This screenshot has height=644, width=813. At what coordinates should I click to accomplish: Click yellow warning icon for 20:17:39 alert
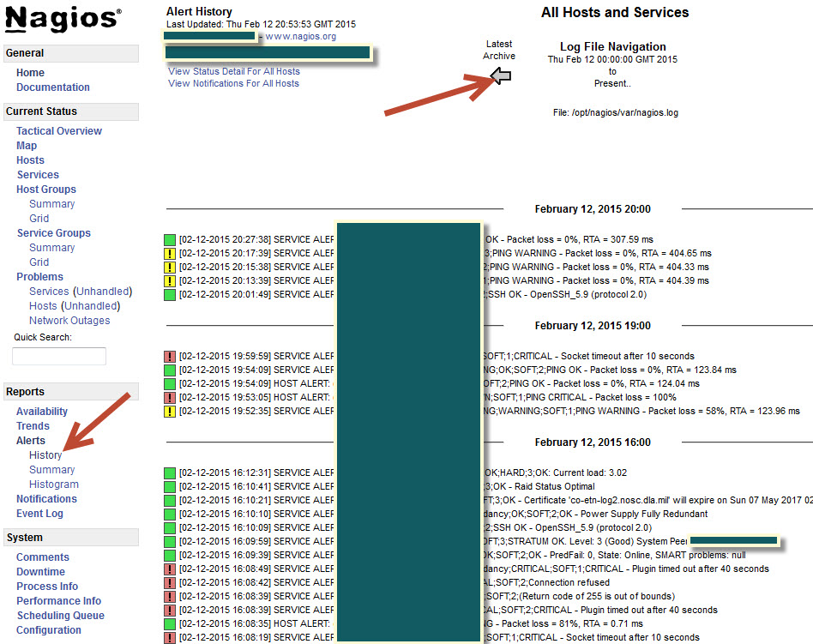[170, 254]
